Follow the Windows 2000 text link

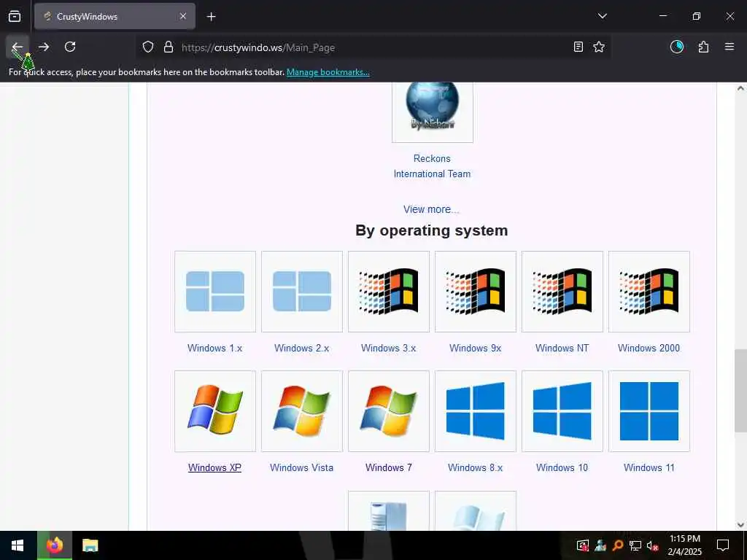tap(649, 348)
